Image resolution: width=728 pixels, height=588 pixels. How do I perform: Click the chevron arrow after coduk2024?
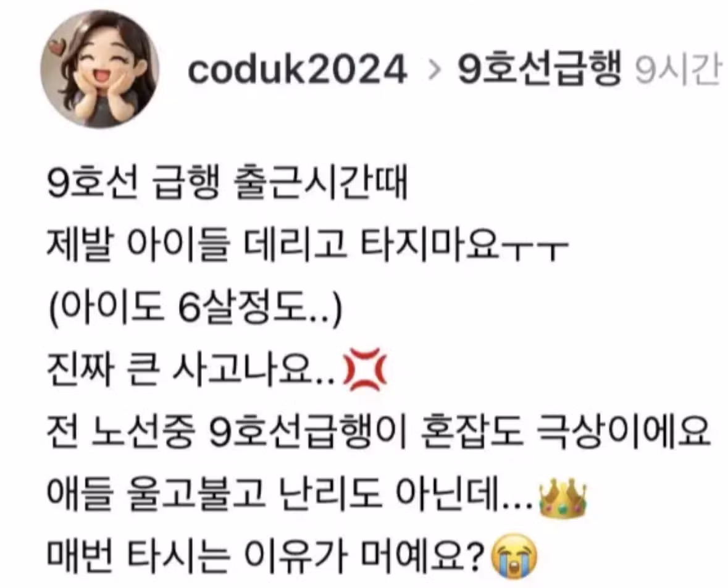point(433,70)
